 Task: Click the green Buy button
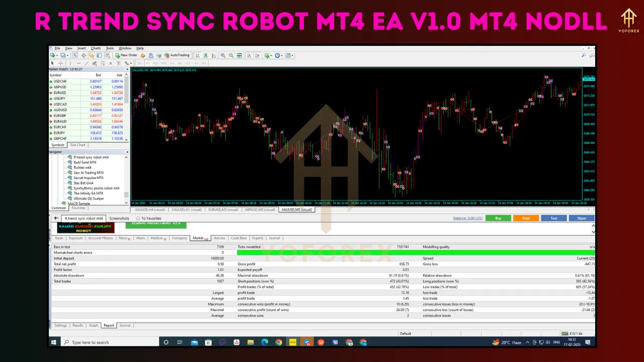click(498, 218)
